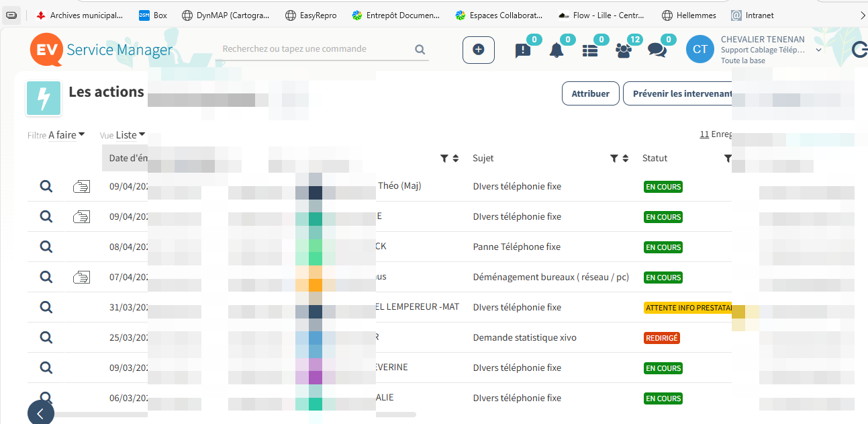The image size is (868, 424).
Task: Open details magnifier for the 07/04 row
Action: pyautogui.click(x=46, y=277)
